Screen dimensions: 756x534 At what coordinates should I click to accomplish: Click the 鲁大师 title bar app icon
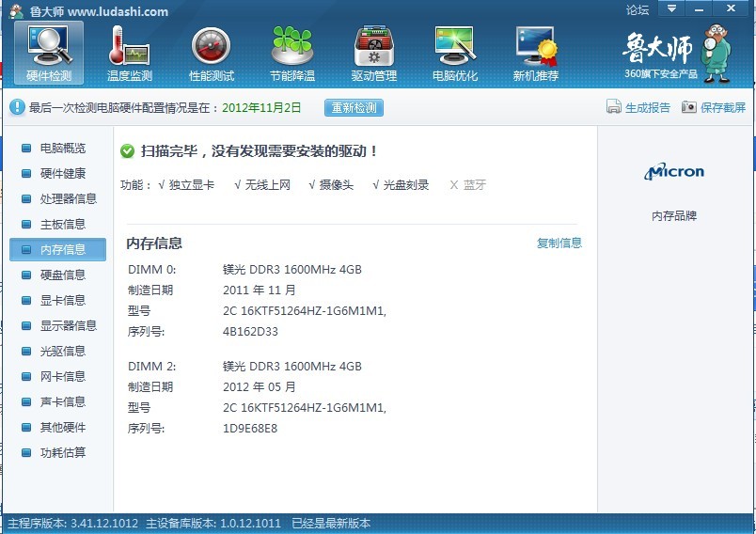pos(16,11)
